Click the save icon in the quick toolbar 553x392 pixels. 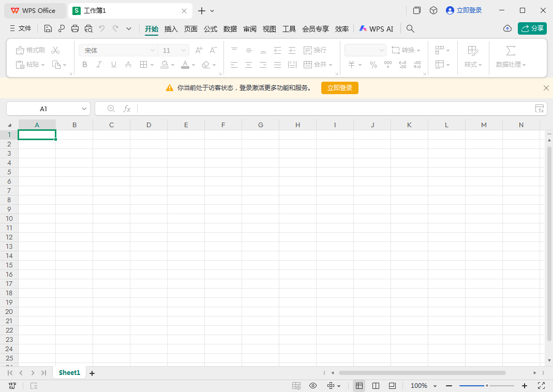(x=48, y=29)
